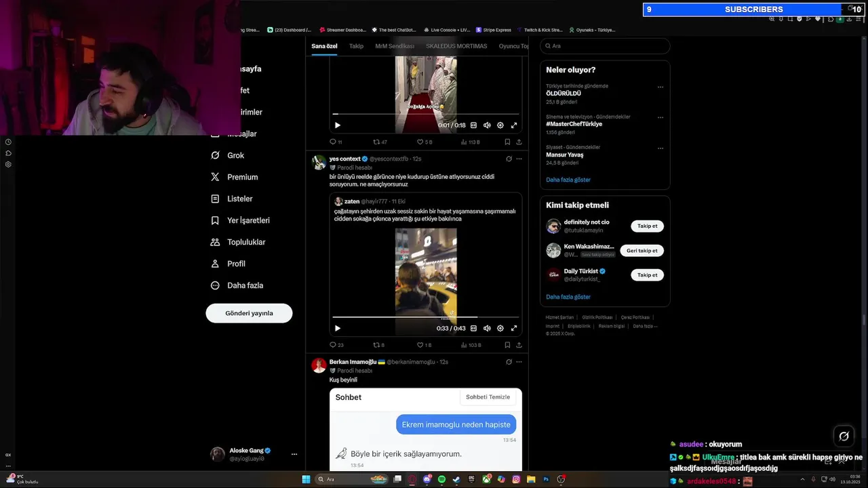Reply to the post with 23 comments
Image resolution: width=868 pixels, height=488 pixels.
pyautogui.click(x=336, y=345)
